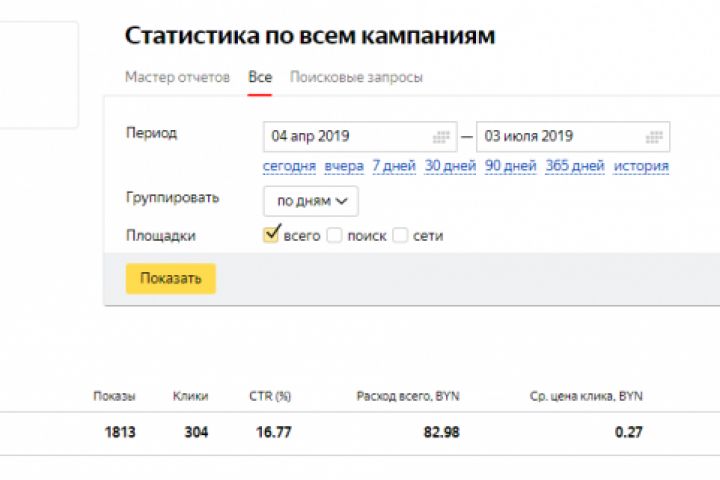This screenshot has height=480, width=720.
Task: Enable the «поиск» checkbox
Action: click(334, 236)
